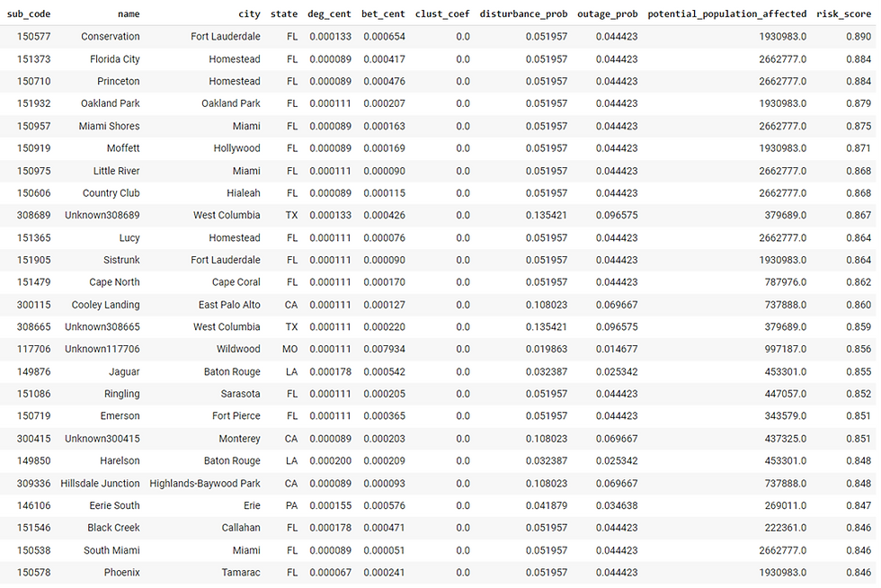The height and width of the screenshot is (588, 881).
Task: Click the Wildwood city cell
Action: [238, 349]
